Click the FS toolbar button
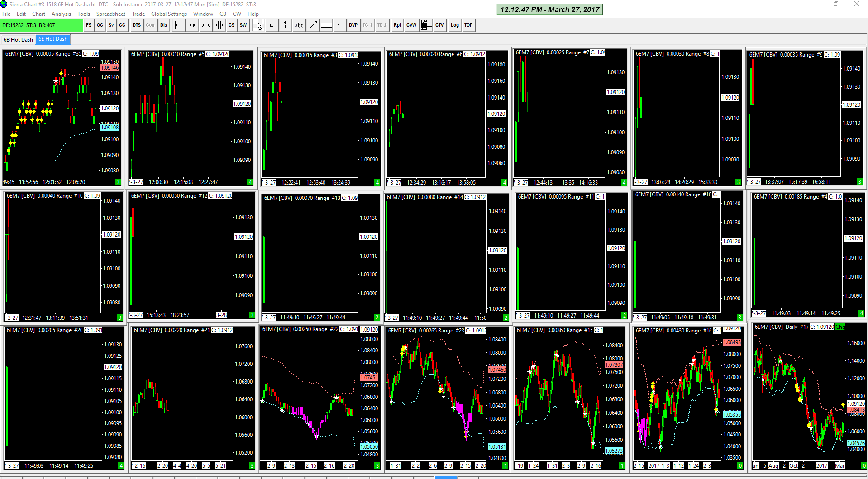Image resolution: width=868 pixels, height=479 pixels. 89,25
